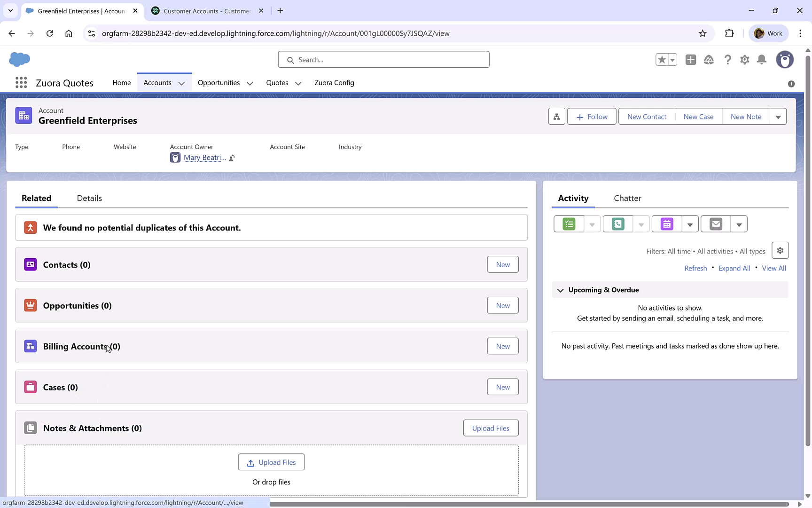The height and width of the screenshot is (508, 812).
Task: Click the Refresh link in Activity panel
Action: click(695, 268)
